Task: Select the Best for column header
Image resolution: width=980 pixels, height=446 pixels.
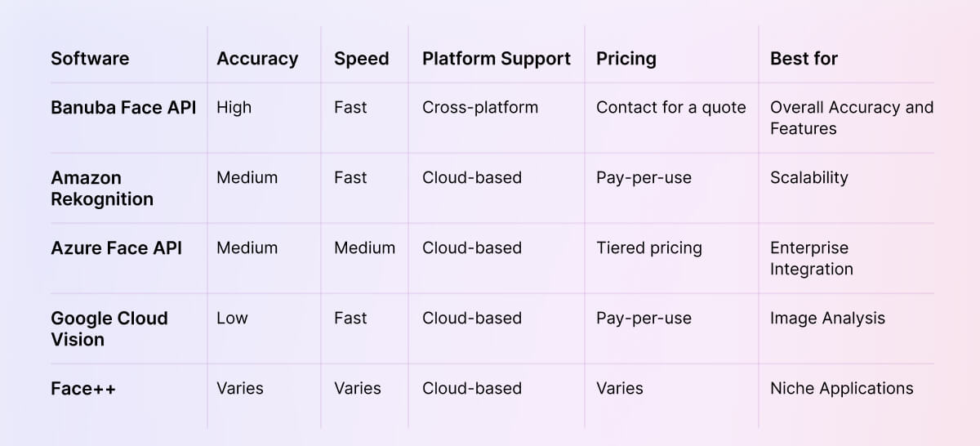Action: tap(804, 59)
